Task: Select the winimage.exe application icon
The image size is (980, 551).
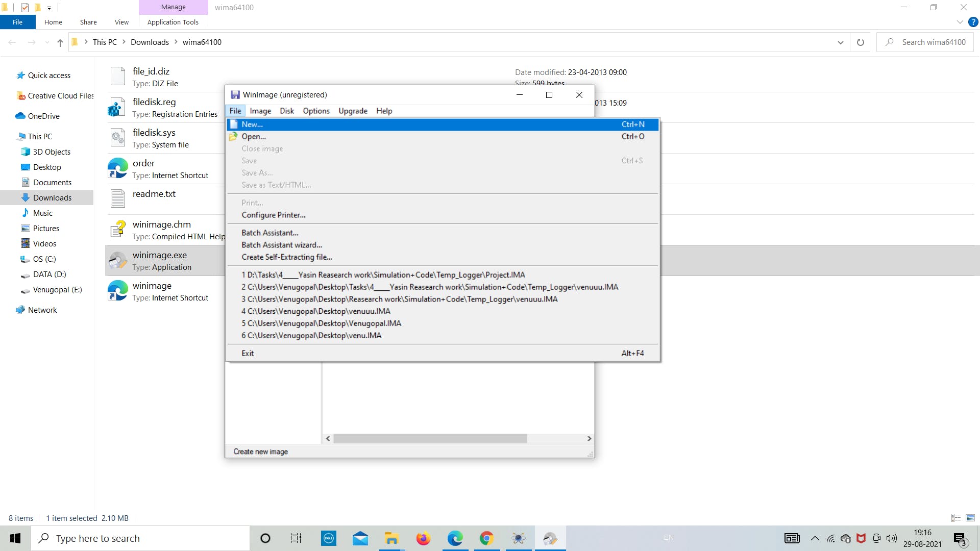Action: [x=118, y=260]
